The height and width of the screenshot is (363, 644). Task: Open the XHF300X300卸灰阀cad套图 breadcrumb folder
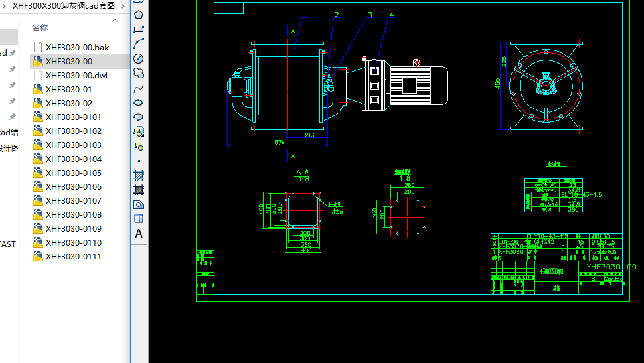click(64, 6)
